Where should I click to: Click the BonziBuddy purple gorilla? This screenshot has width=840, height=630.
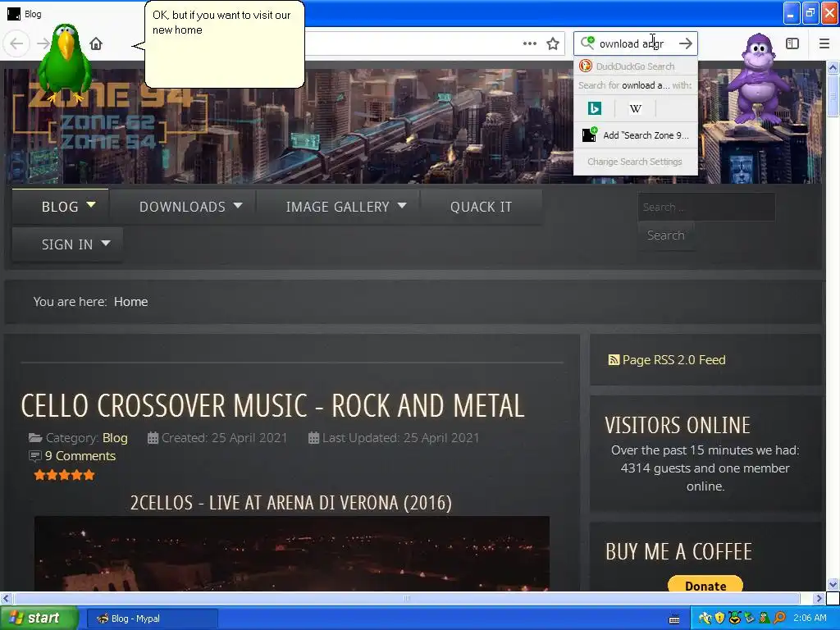pos(759,80)
